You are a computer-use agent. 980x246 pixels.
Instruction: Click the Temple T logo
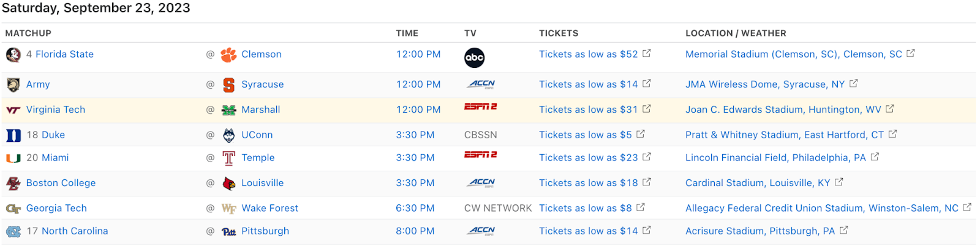click(228, 158)
